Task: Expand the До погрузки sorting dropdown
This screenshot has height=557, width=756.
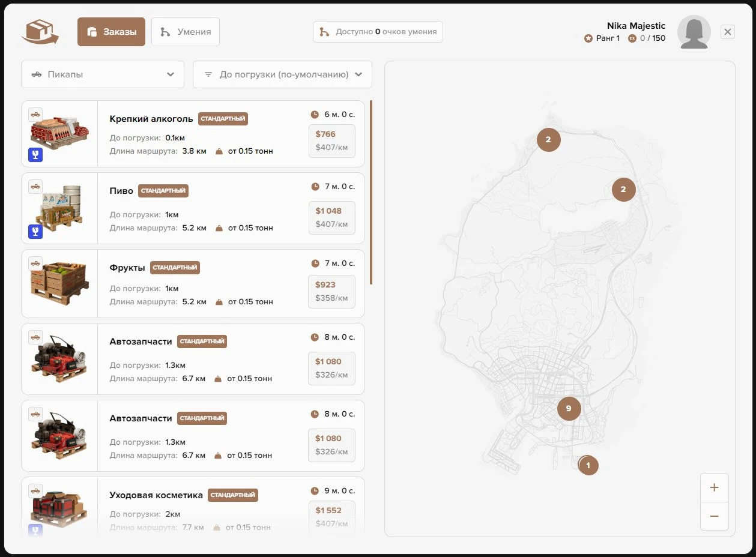Action: pos(282,74)
